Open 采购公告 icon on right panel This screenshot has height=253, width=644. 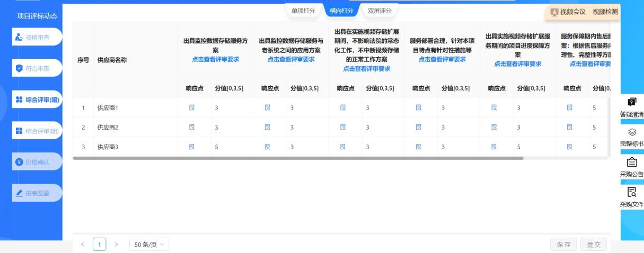[632, 162]
